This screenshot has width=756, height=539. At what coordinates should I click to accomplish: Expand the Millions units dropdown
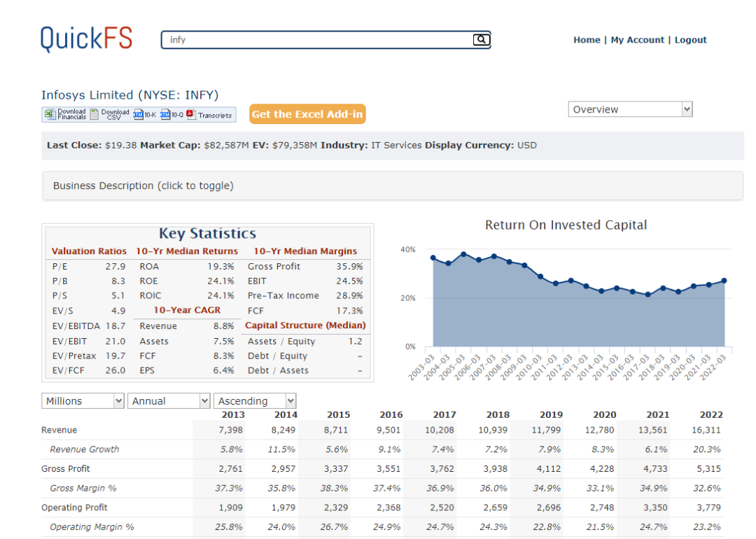83,401
